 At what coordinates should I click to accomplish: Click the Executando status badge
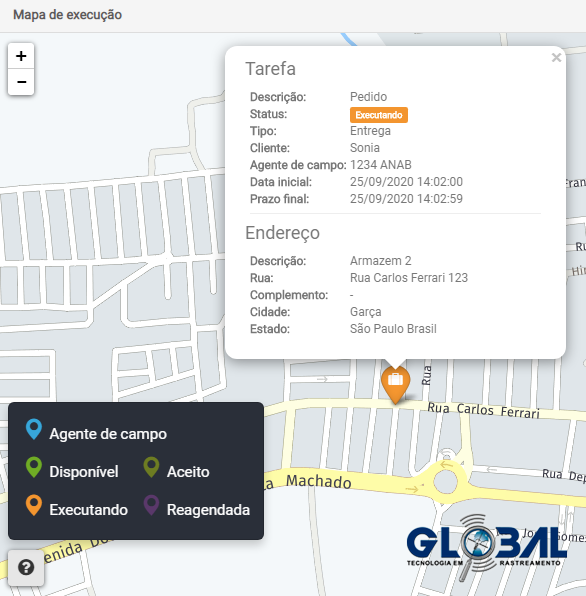tap(379, 115)
